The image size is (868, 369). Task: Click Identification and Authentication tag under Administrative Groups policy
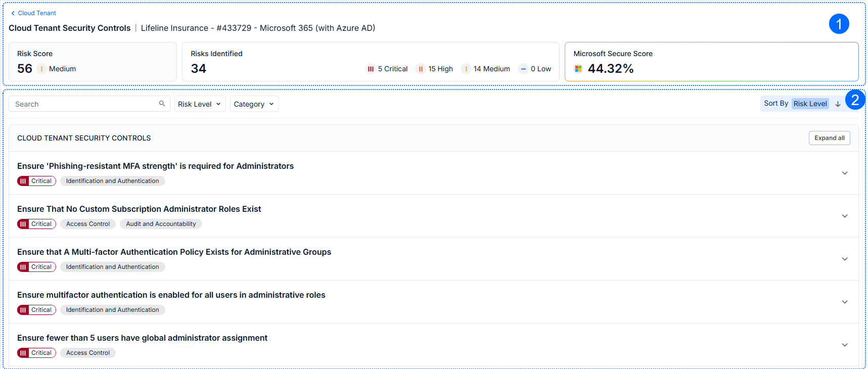coord(112,267)
